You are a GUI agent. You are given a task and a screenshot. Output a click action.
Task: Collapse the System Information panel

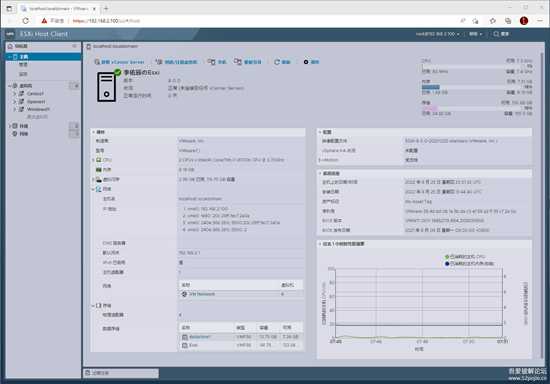320,173
